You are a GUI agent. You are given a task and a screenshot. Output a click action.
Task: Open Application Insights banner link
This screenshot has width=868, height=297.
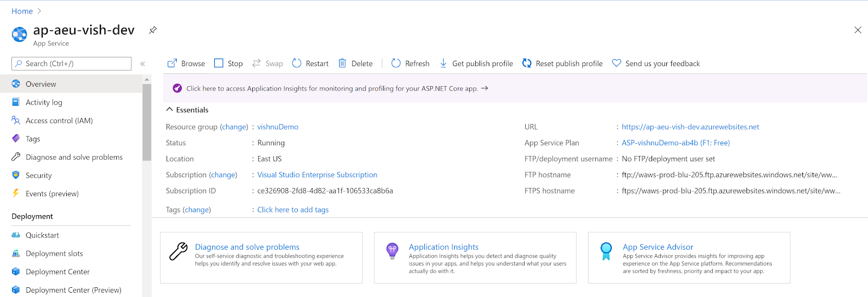tap(337, 88)
